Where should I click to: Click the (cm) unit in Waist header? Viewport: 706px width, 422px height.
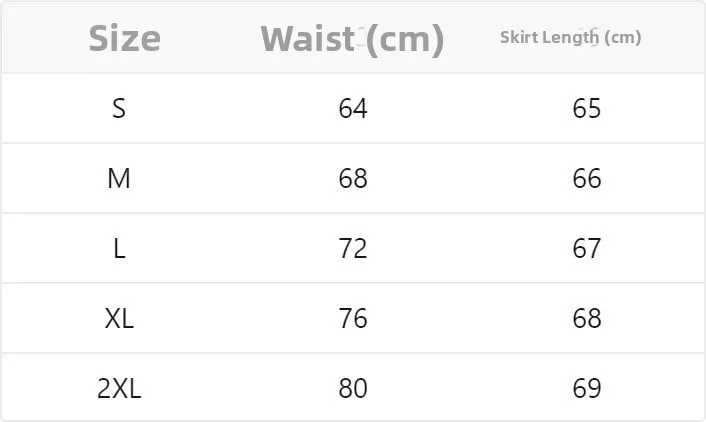(x=405, y=39)
